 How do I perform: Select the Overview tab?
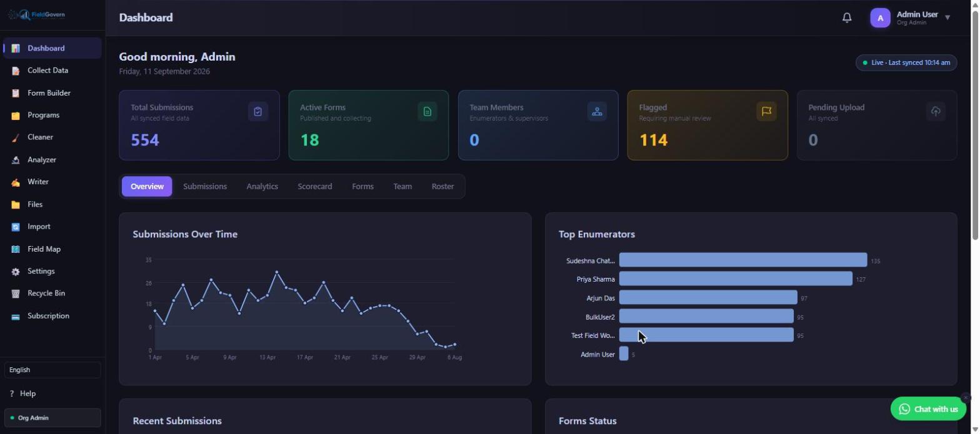coord(147,186)
